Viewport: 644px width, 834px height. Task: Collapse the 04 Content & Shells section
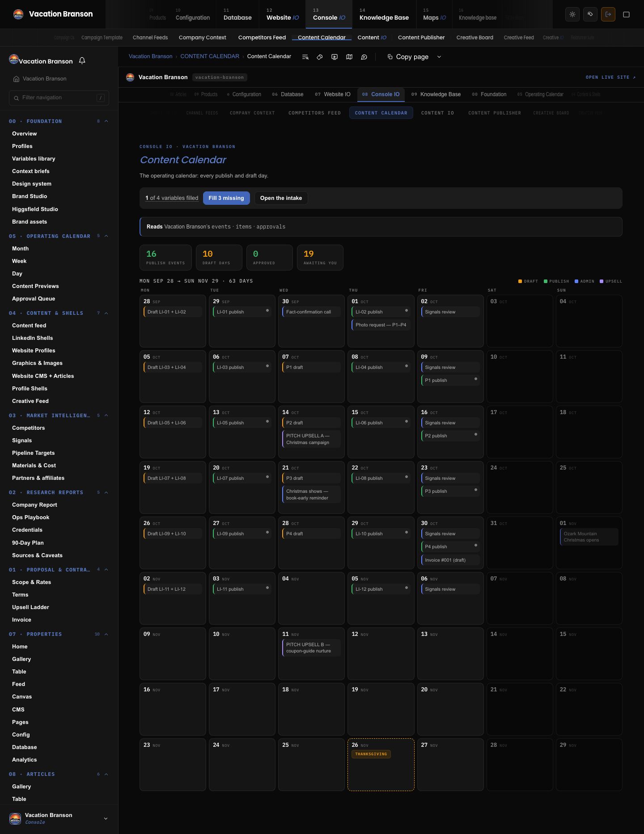point(106,313)
